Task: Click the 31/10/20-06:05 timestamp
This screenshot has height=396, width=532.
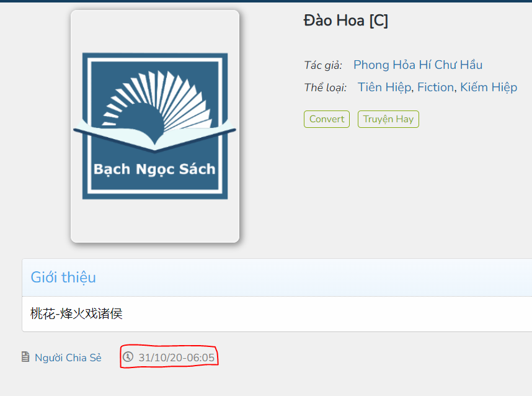Action: coord(177,358)
